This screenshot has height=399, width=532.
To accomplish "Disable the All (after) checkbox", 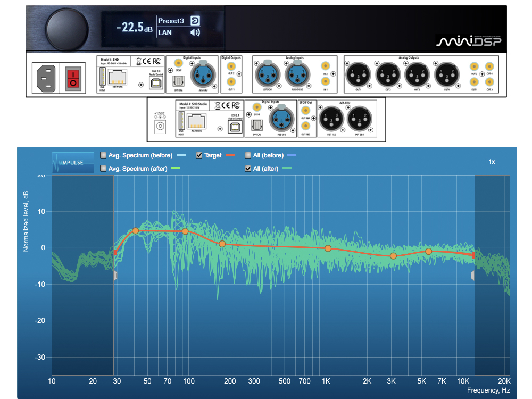I will 248,169.
